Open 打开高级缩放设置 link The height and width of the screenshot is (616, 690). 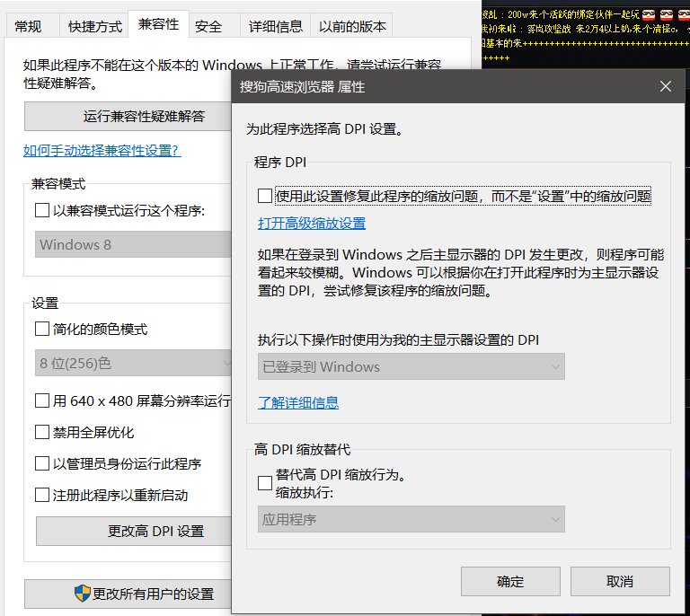coord(312,224)
